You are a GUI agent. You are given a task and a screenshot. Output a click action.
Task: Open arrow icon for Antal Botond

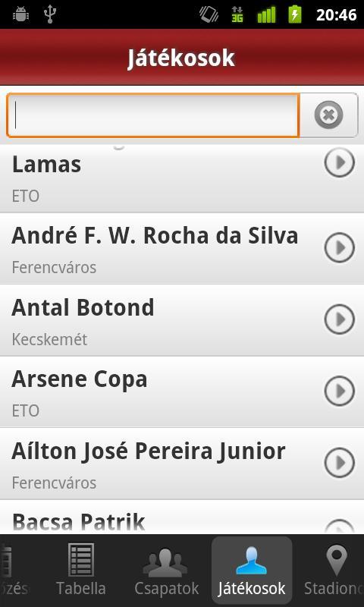tap(339, 319)
